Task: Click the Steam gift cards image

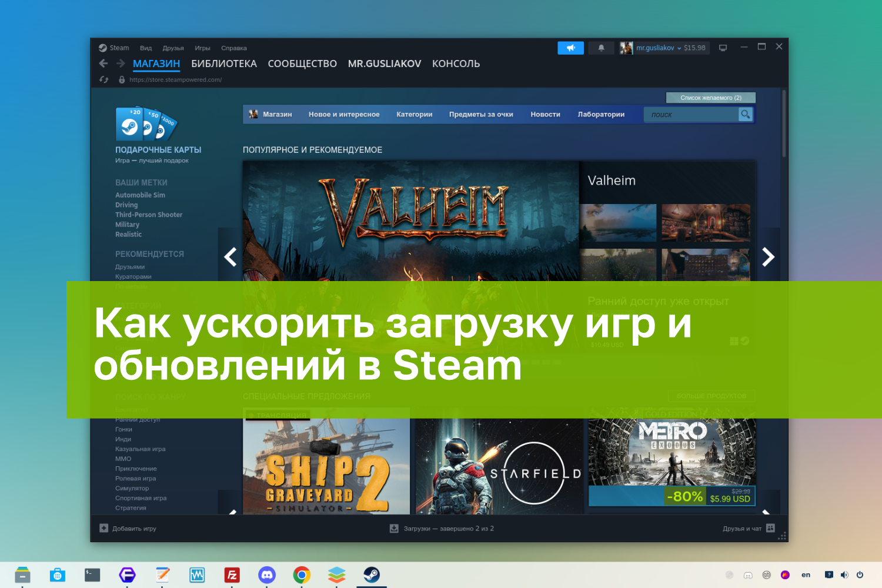Action: pyautogui.click(x=146, y=123)
